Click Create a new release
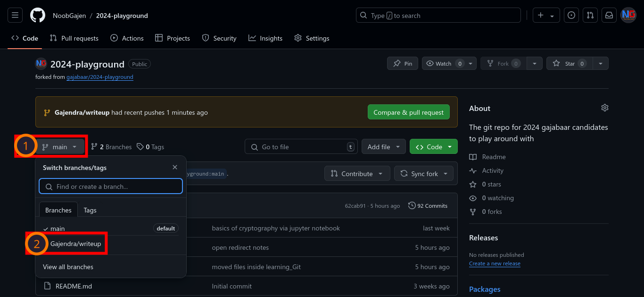 click(x=495, y=263)
